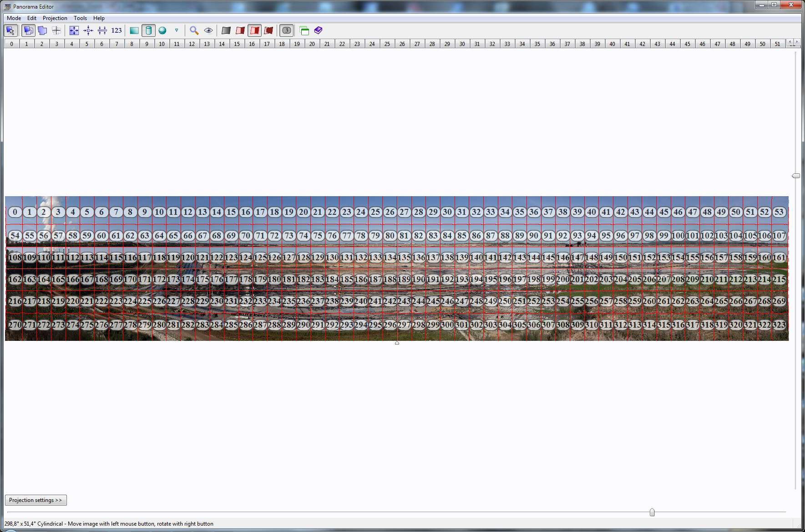Toggle the 123 image numbering display

click(x=116, y=30)
